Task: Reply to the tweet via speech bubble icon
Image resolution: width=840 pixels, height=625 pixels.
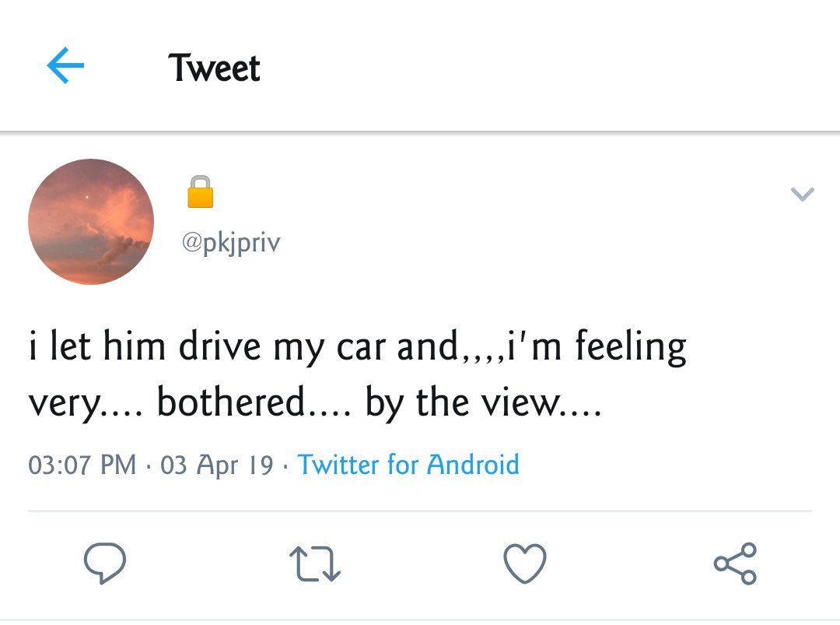Action: (x=105, y=563)
